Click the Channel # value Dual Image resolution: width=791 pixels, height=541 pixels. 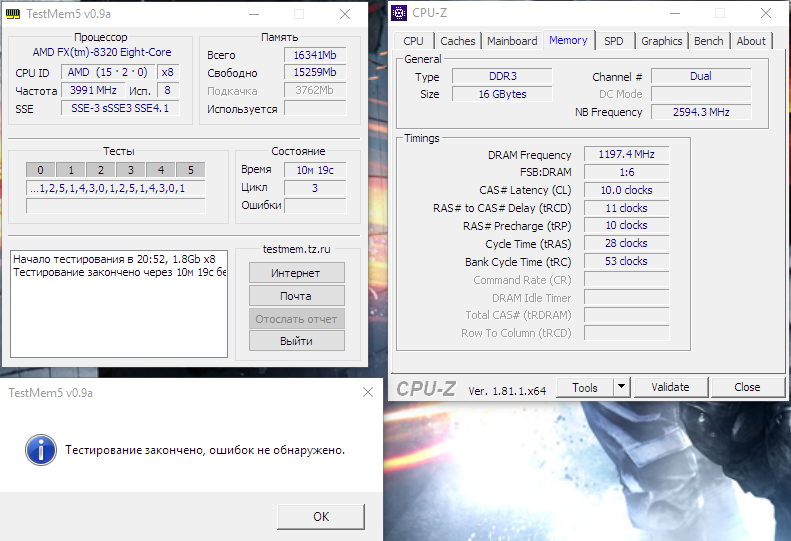click(701, 76)
